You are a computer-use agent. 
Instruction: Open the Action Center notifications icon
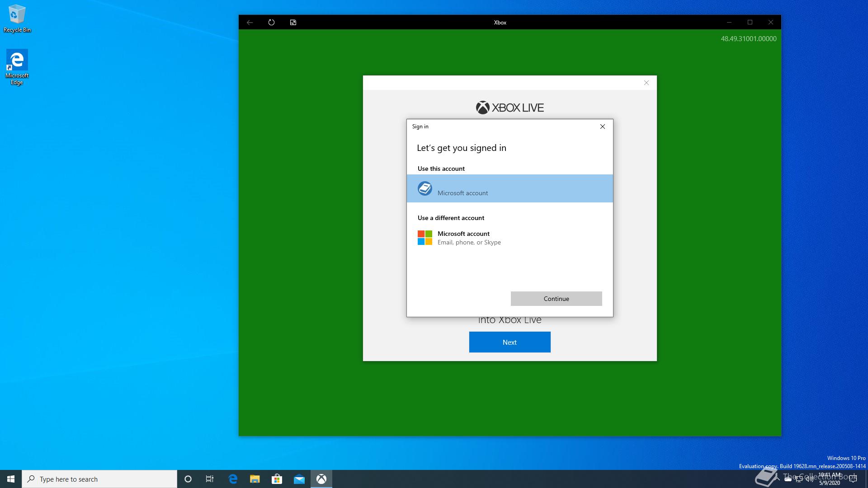tap(854, 479)
